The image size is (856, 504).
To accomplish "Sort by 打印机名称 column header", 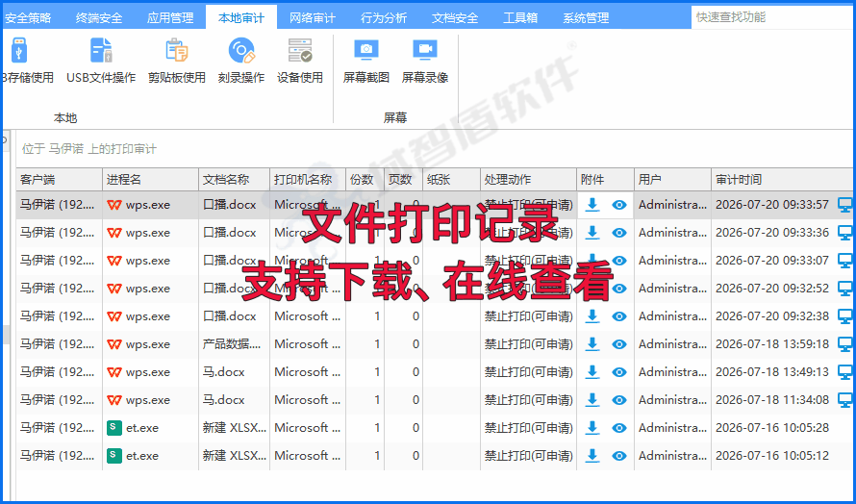I will click(x=308, y=180).
